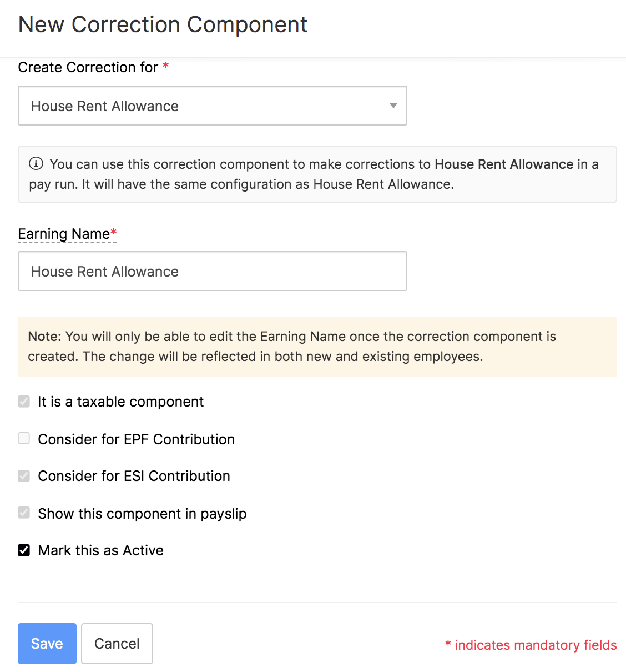Open the Create Correction for dropdown
This screenshot has height=672, width=626.
(x=213, y=106)
